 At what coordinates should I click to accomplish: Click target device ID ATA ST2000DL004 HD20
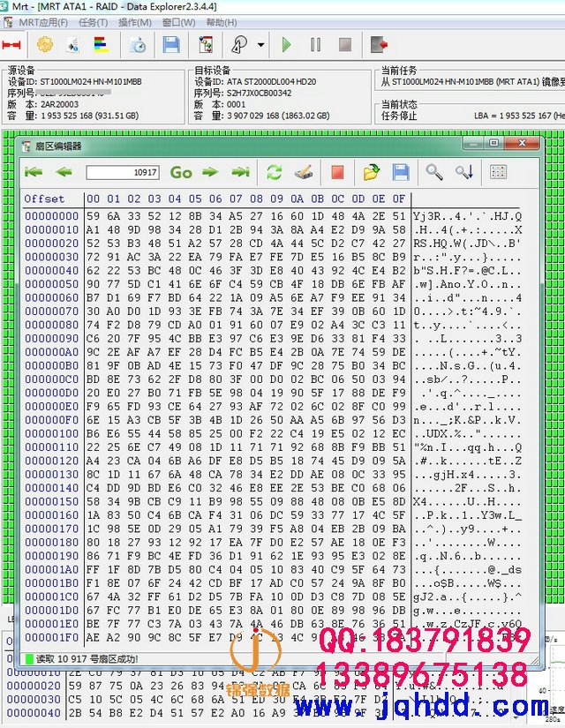pyautogui.click(x=271, y=82)
